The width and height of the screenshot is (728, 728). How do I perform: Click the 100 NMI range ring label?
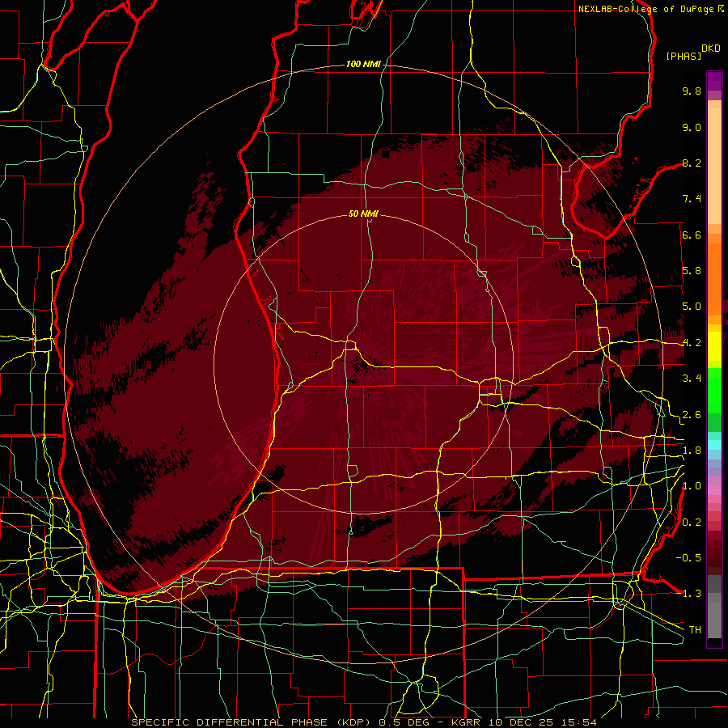pos(363,64)
